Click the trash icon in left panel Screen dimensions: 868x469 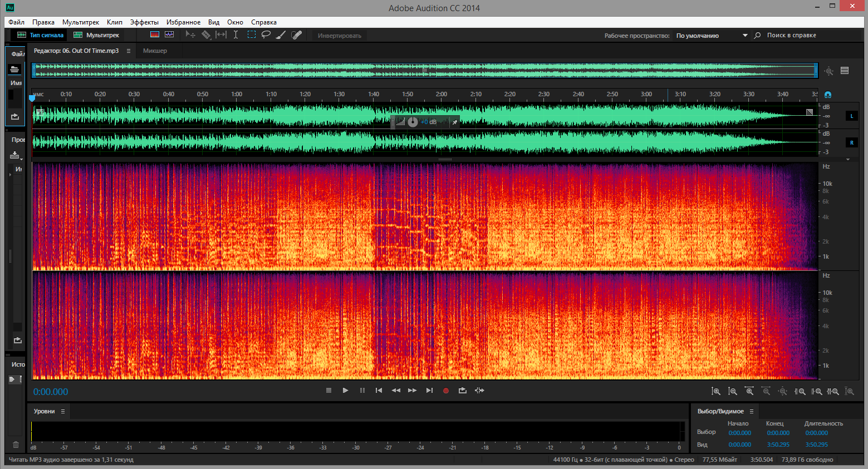coord(16,445)
